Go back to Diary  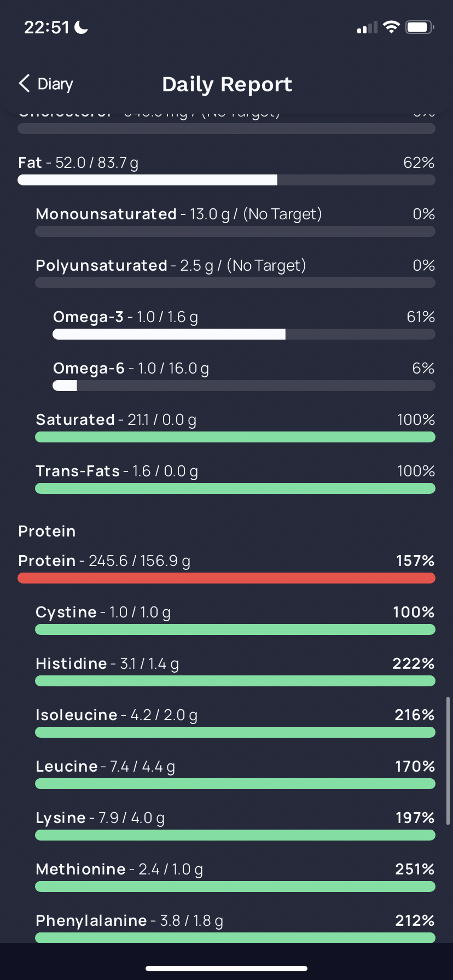46,84
